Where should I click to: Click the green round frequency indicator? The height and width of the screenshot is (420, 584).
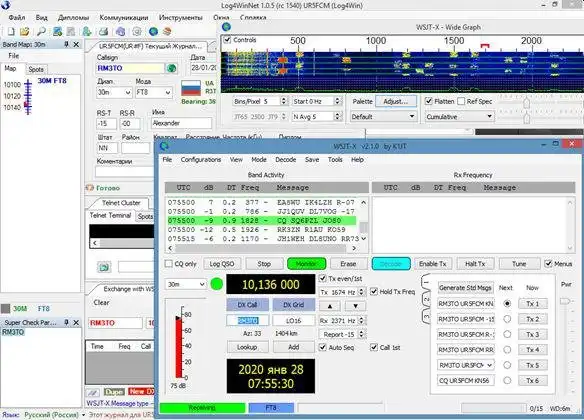216,284
